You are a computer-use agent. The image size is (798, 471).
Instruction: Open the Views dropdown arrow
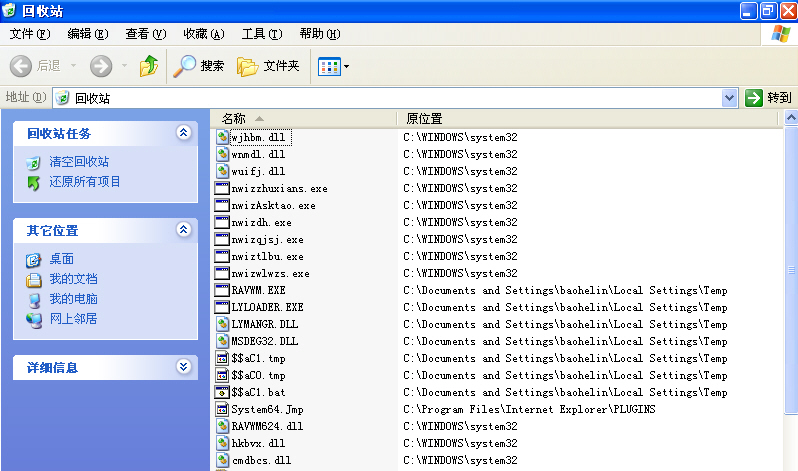click(x=347, y=66)
